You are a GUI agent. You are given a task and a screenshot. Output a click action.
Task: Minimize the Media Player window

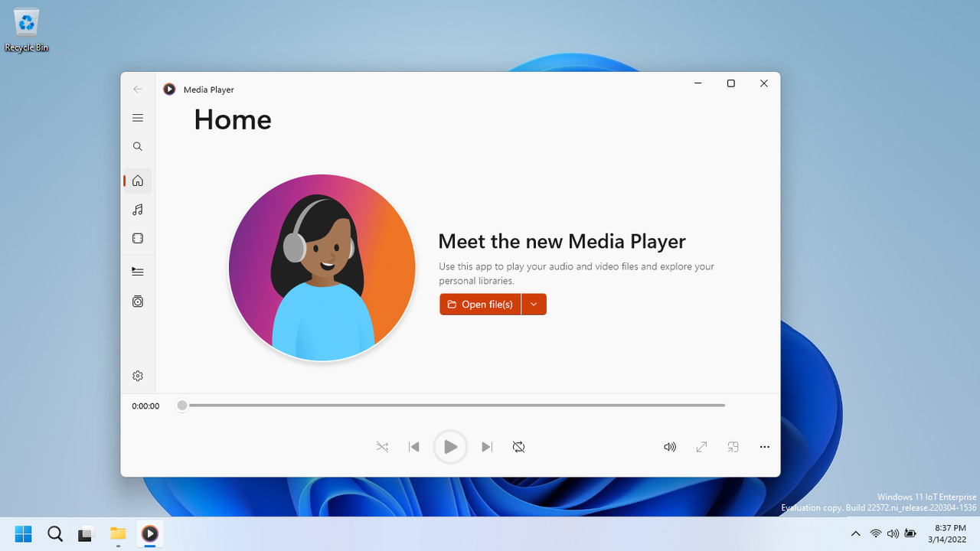[x=698, y=83]
